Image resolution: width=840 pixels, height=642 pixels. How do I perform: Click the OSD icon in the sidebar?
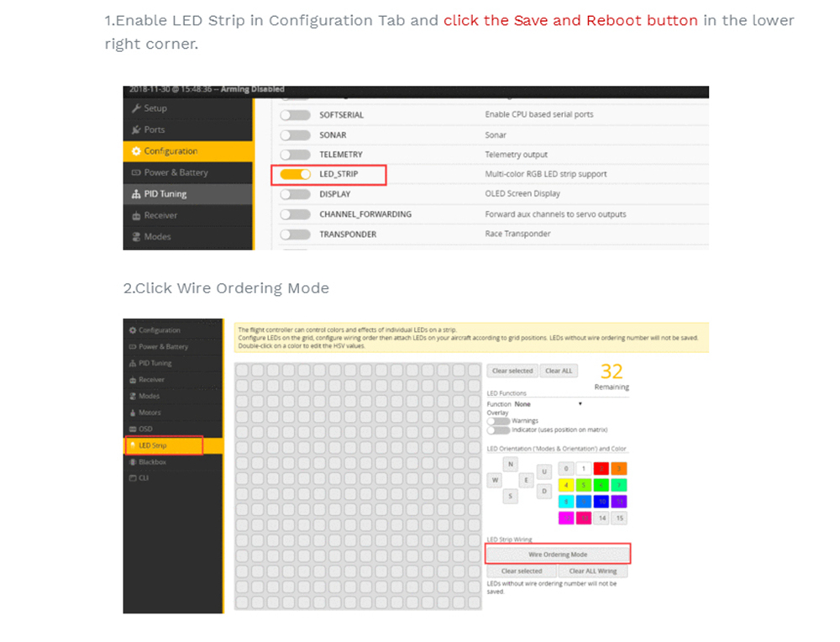[x=132, y=429]
